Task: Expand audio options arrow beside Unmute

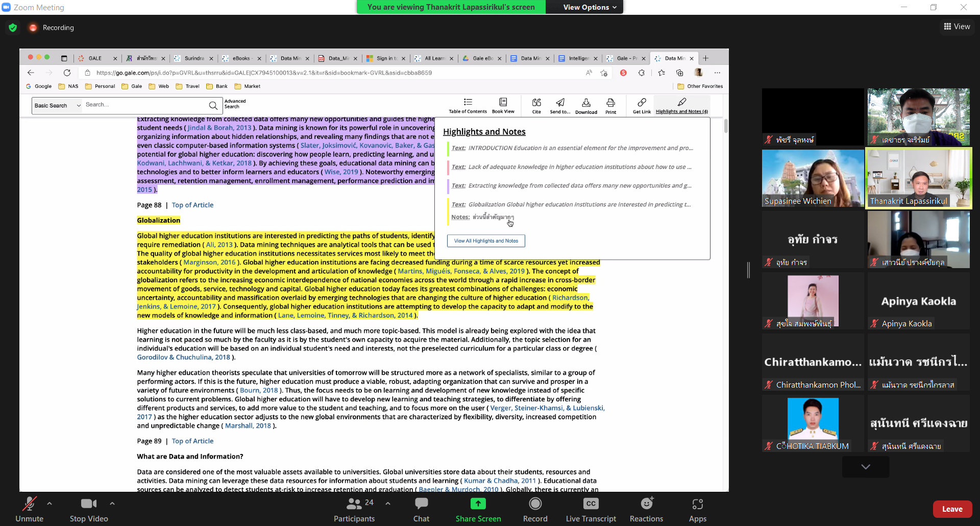Action: tap(50, 504)
